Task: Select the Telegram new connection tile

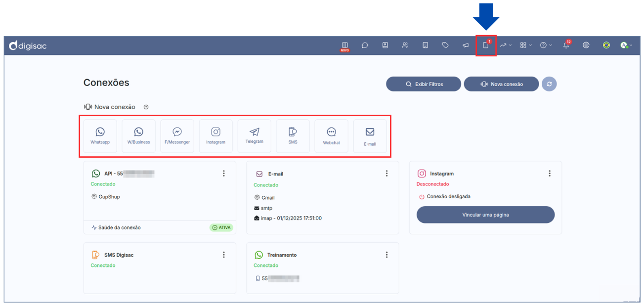Action: point(254,136)
